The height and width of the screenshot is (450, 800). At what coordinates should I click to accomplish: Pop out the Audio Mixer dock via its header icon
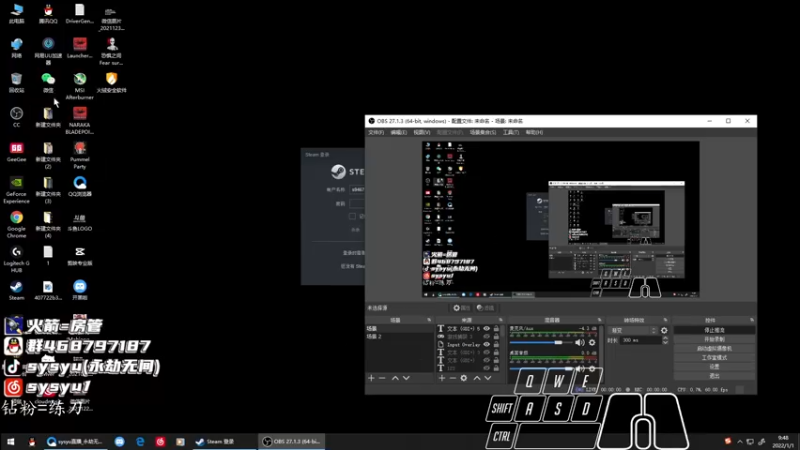click(599, 320)
